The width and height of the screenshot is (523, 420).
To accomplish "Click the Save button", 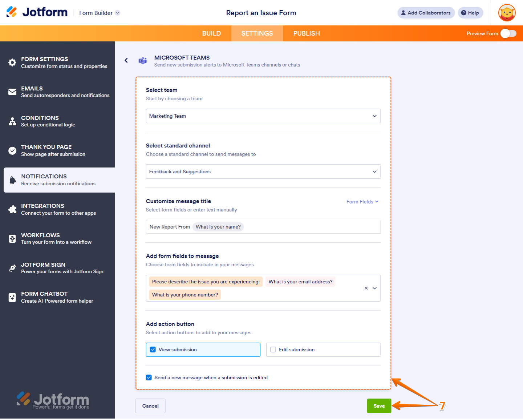I will [379, 406].
